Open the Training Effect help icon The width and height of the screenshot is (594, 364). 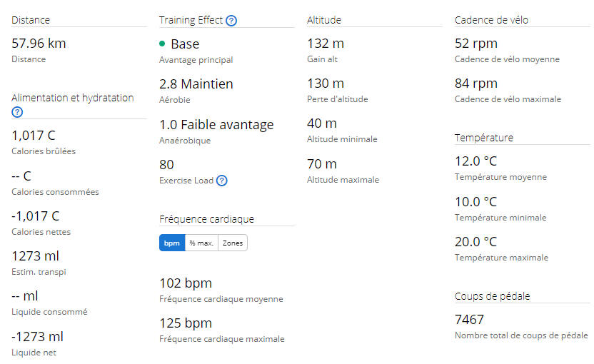pyautogui.click(x=231, y=21)
